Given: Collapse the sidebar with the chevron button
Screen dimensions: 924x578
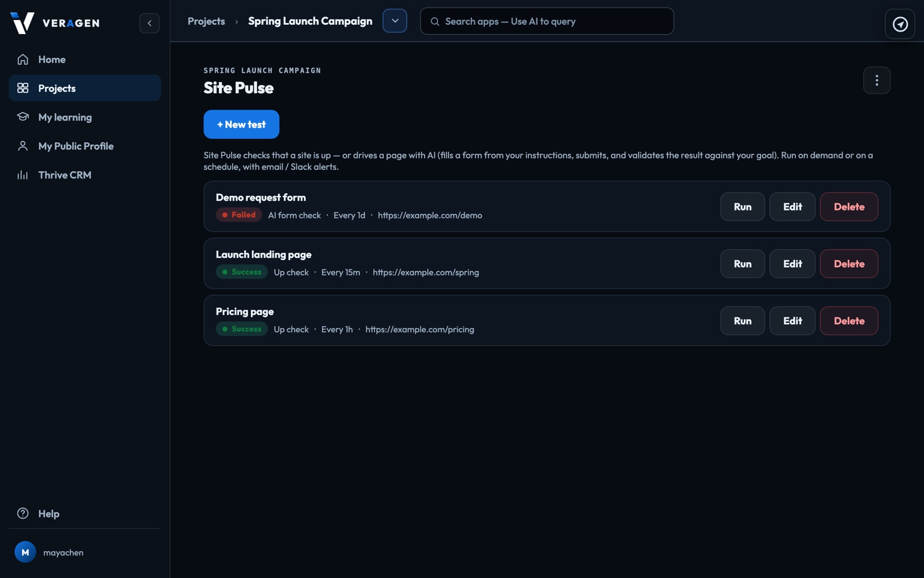Looking at the screenshot, I should (x=150, y=23).
